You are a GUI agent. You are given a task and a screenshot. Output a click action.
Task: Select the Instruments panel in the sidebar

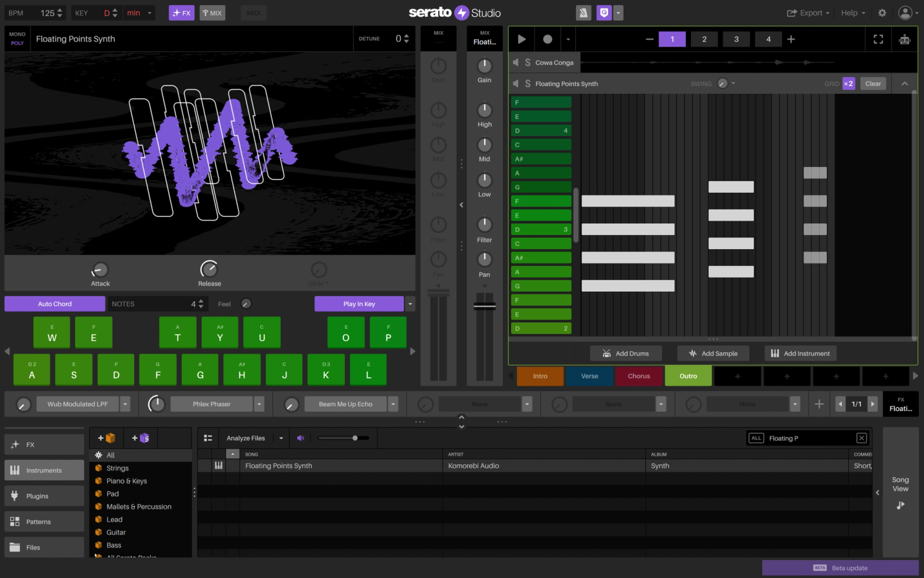[43, 470]
